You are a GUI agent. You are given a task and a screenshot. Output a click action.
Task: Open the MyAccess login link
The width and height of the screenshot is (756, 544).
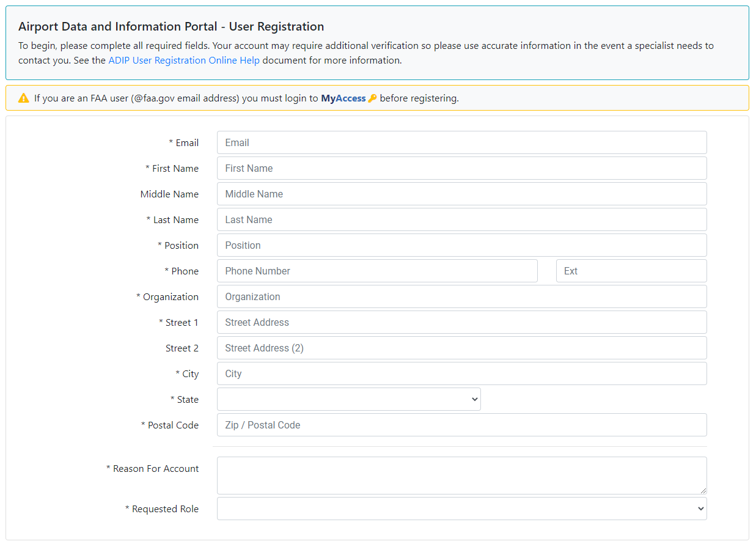[x=343, y=98]
